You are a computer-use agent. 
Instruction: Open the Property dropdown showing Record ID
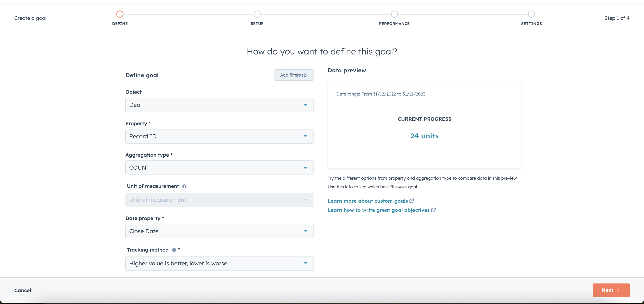pos(219,136)
